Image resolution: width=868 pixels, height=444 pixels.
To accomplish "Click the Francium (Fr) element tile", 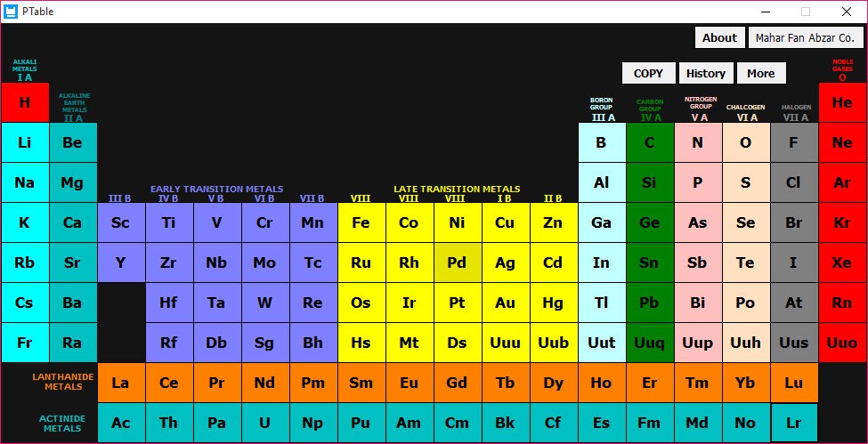I will [25, 343].
